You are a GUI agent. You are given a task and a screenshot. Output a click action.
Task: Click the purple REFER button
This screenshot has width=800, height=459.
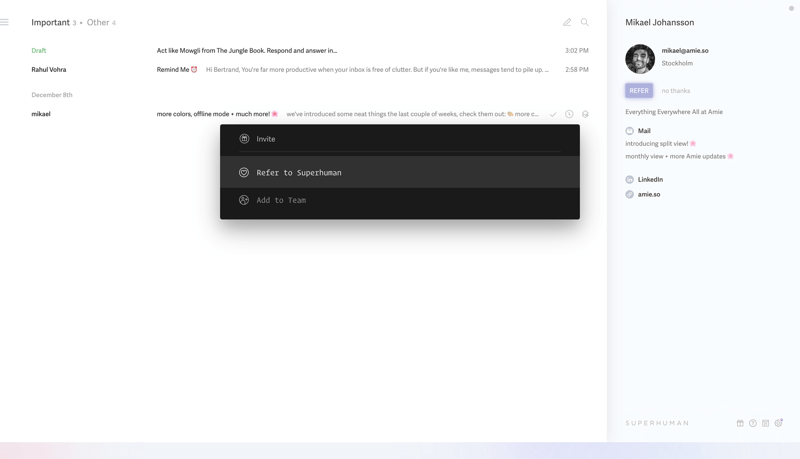click(639, 91)
